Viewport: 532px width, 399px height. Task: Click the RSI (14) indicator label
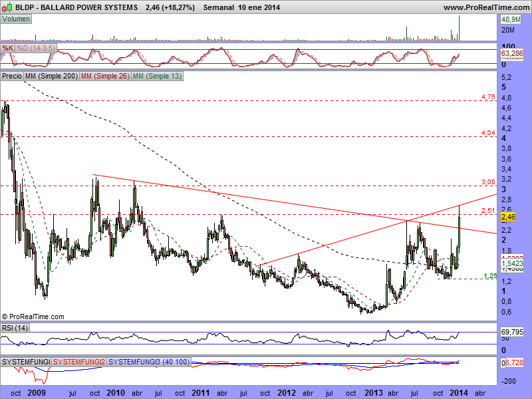[x=15, y=328]
